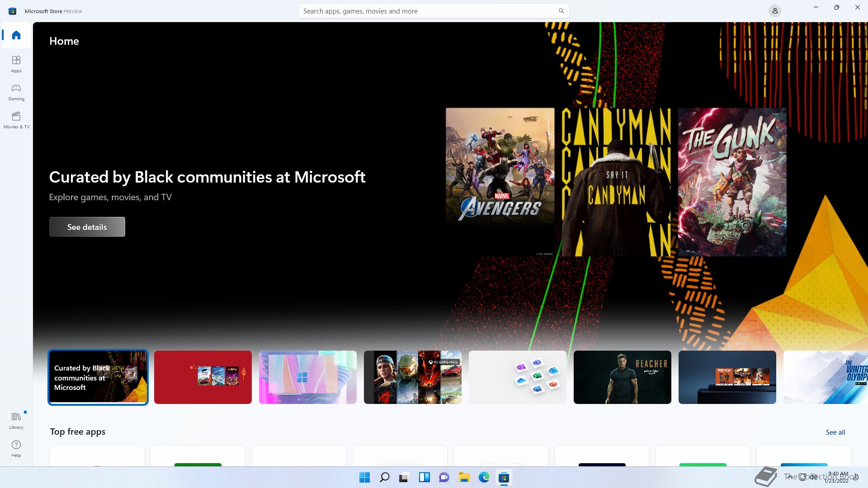Focus the search apps, games, movies field

click(434, 11)
